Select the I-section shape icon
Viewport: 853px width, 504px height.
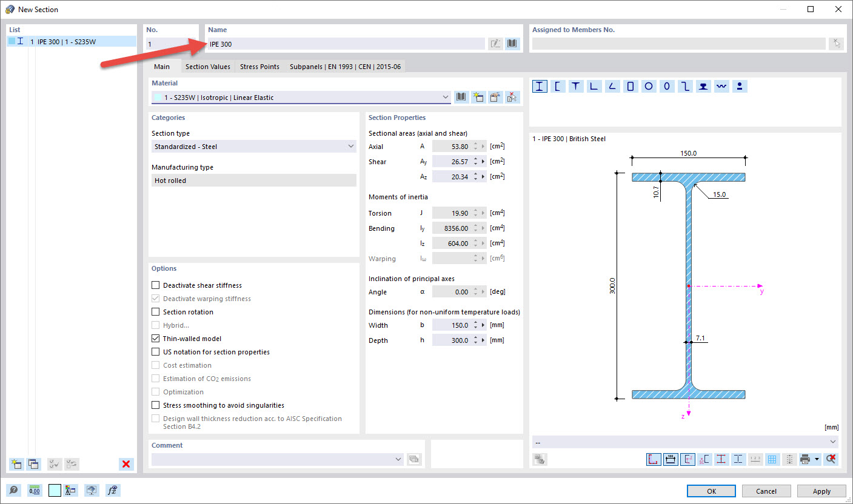(x=539, y=86)
